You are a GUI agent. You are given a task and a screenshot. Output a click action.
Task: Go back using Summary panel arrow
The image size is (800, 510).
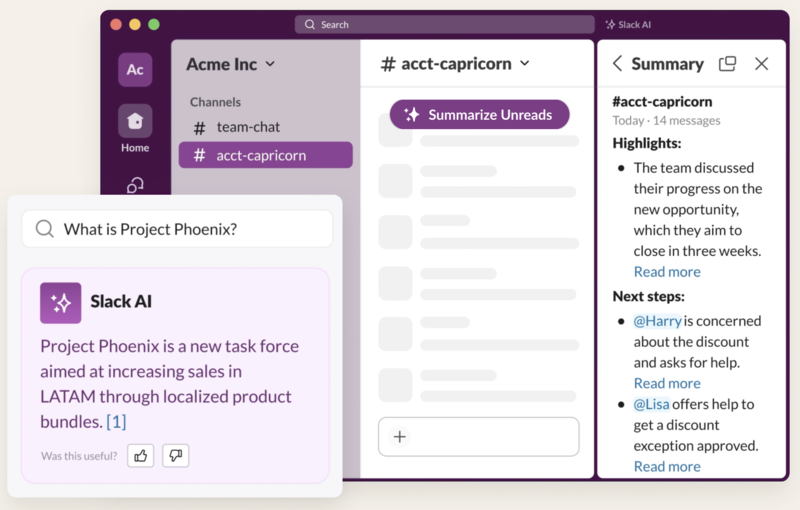(x=617, y=64)
